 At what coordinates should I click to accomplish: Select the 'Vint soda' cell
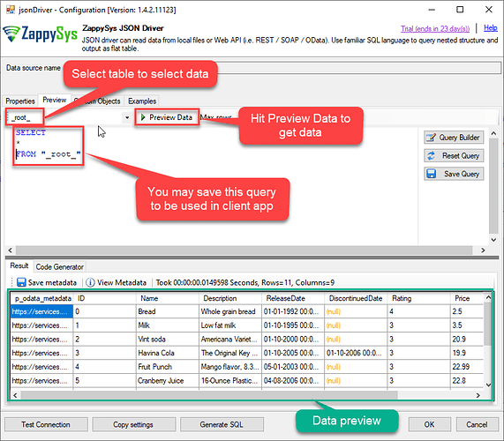pyautogui.click(x=167, y=340)
